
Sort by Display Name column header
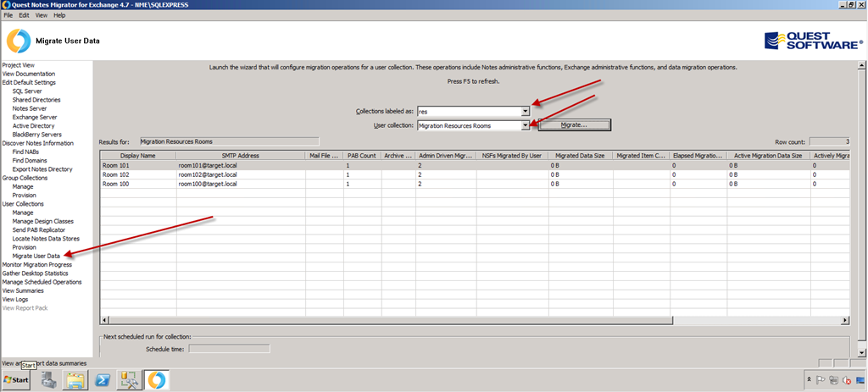[x=138, y=156]
